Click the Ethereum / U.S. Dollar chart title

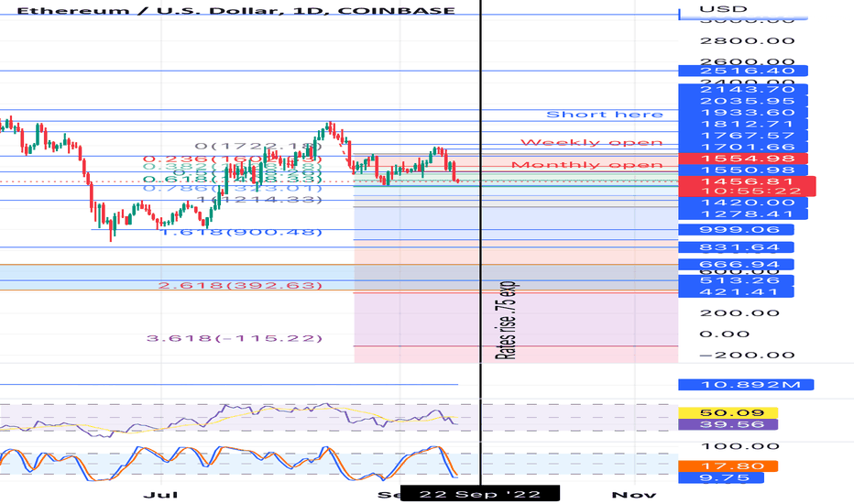coord(235,10)
